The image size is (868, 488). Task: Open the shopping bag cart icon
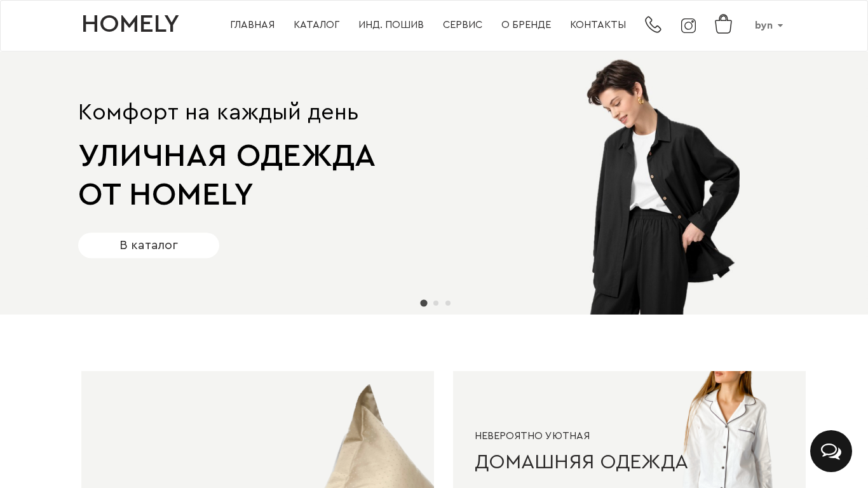723,24
